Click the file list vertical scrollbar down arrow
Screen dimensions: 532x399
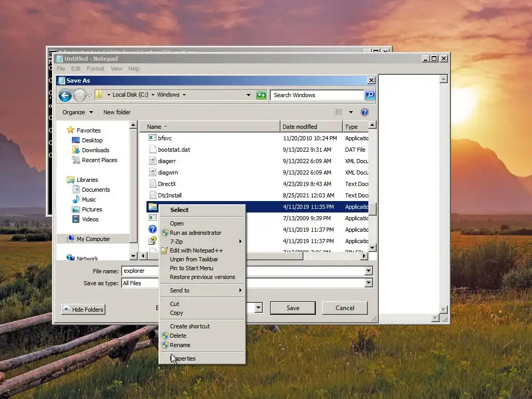(x=372, y=248)
